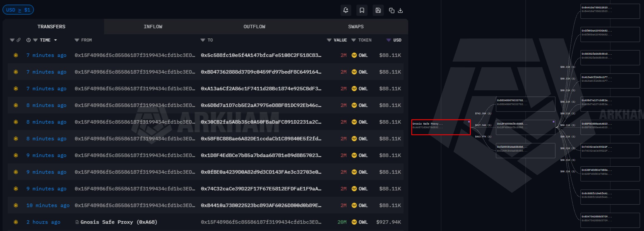Open the TIME sort dropdown arrow
This screenshot has height=231, width=644.
[x=56, y=40]
